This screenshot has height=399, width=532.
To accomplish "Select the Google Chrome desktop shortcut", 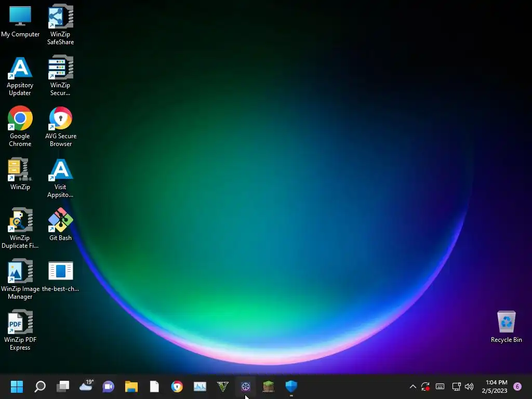I will pos(20,127).
